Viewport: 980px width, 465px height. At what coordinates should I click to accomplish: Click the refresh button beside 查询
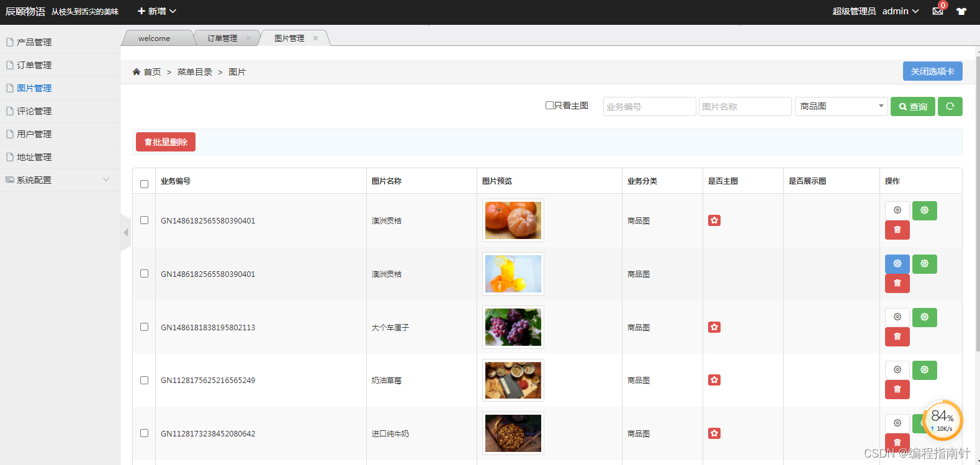pyautogui.click(x=950, y=106)
